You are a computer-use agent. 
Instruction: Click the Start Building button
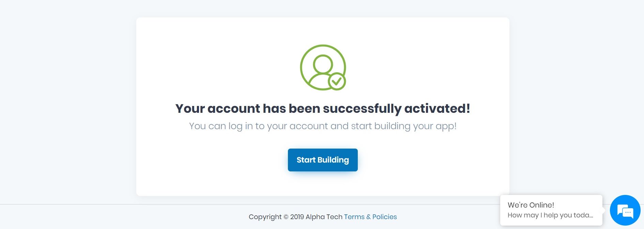click(323, 160)
